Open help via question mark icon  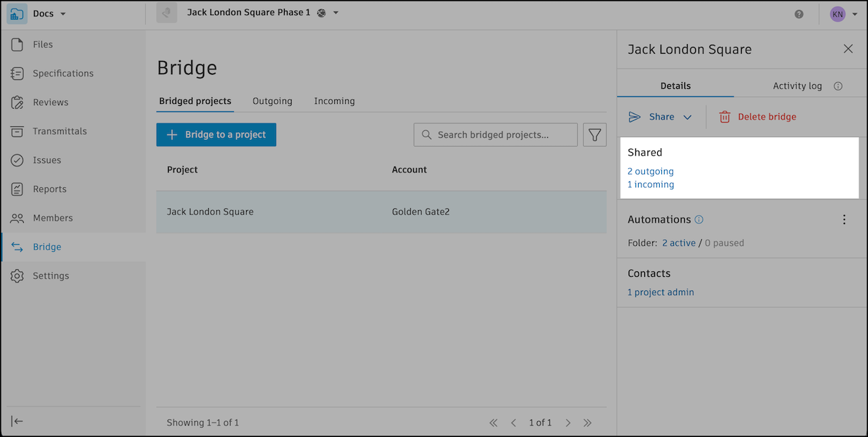point(799,14)
